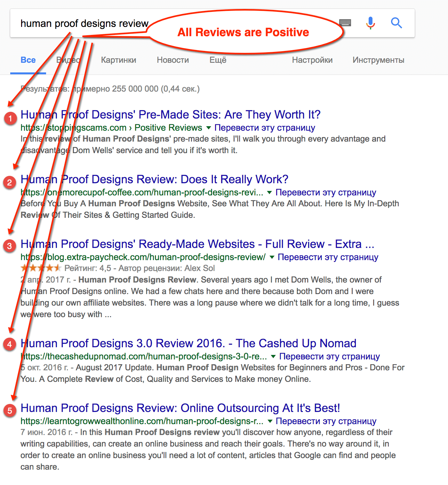Open 'Ready-Made Websites - Full Review' result
This screenshot has height=485, width=448.
pyautogui.click(x=197, y=244)
